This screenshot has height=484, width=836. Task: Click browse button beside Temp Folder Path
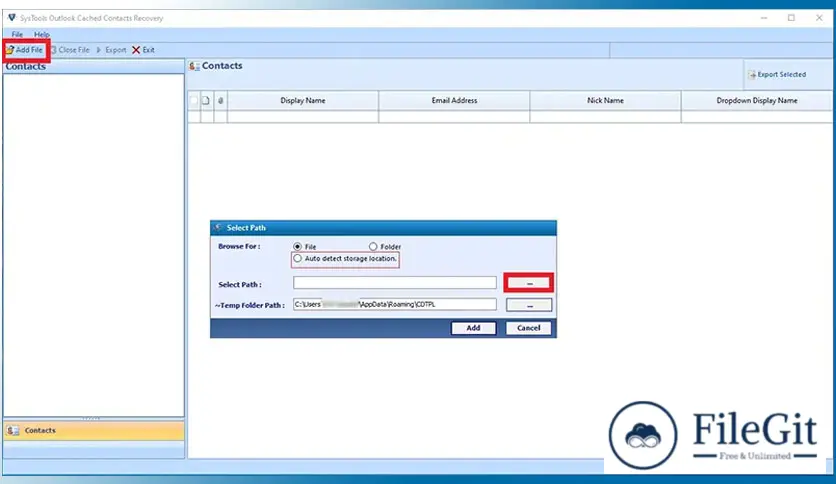[529, 305]
